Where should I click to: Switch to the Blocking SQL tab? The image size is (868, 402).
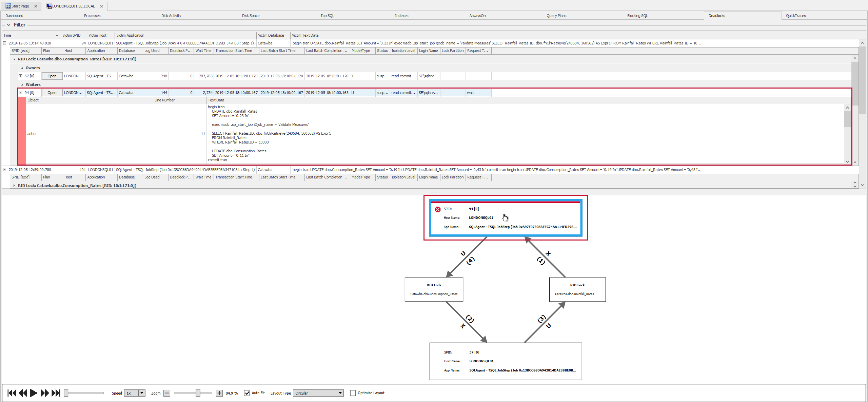pos(637,15)
